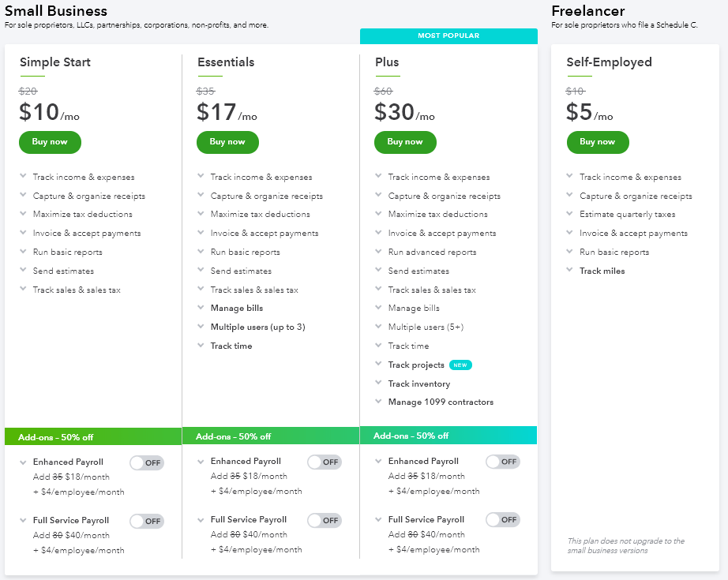This screenshot has height=580, width=728.
Task: Expand chevron next to Manage bills in Essentials
Action: [201, 307]
